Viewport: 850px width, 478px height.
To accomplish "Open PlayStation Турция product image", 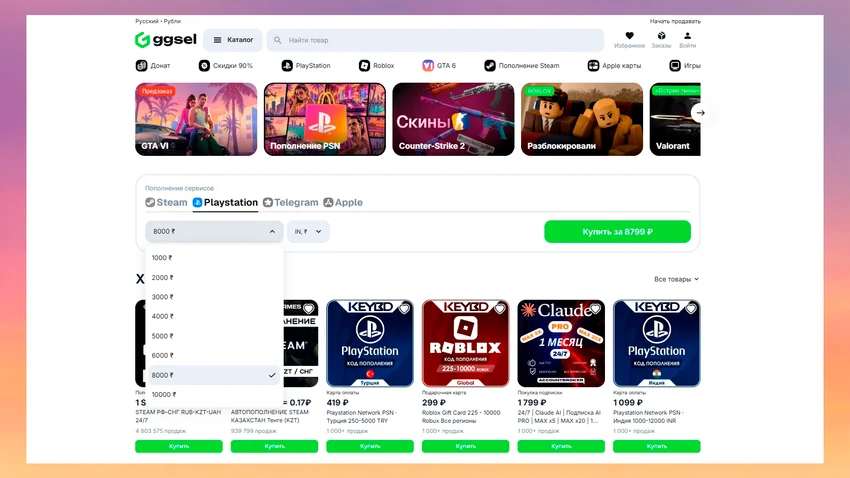I will point(370,343).
